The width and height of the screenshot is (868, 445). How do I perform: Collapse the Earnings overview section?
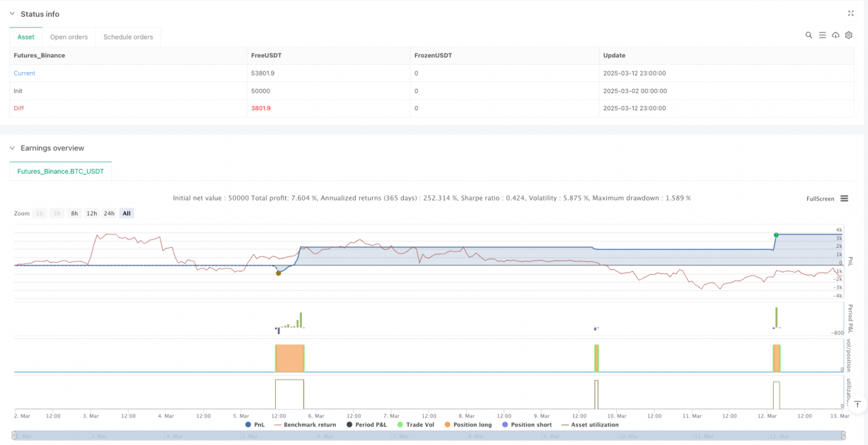click(12, 148)
